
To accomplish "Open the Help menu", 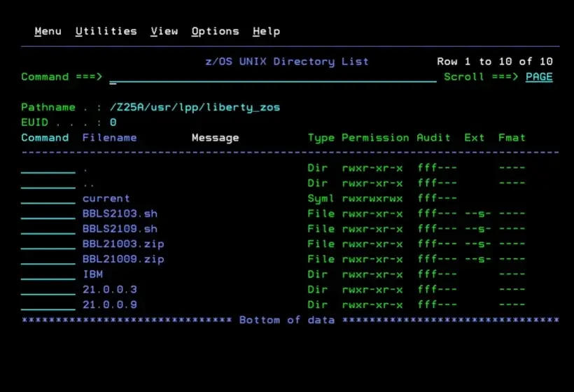I will tap(266, 31).
